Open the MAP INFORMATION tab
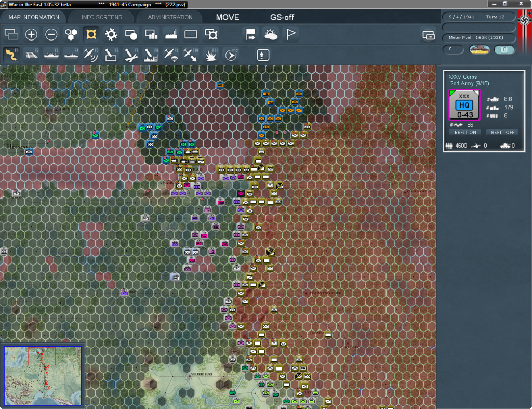 [34, 17]
